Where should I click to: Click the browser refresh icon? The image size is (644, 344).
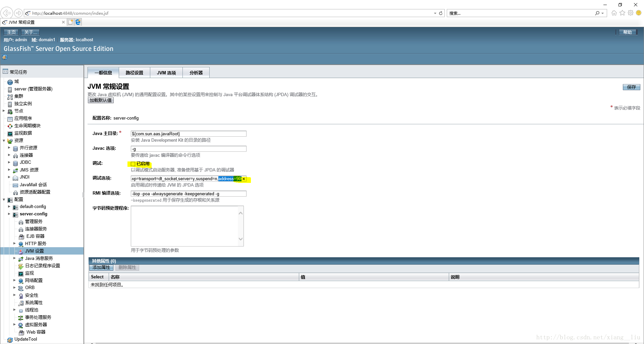[441, 13]
